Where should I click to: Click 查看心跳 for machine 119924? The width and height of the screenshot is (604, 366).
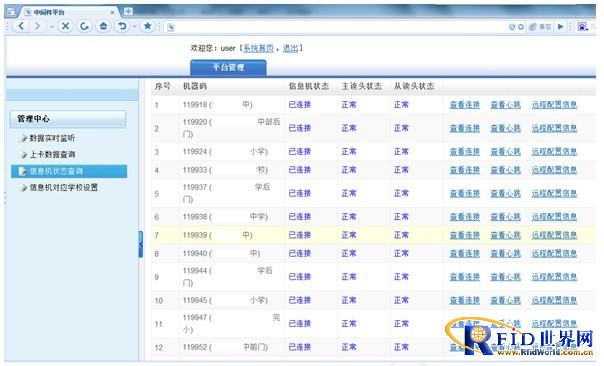click(x=505, y=152)
